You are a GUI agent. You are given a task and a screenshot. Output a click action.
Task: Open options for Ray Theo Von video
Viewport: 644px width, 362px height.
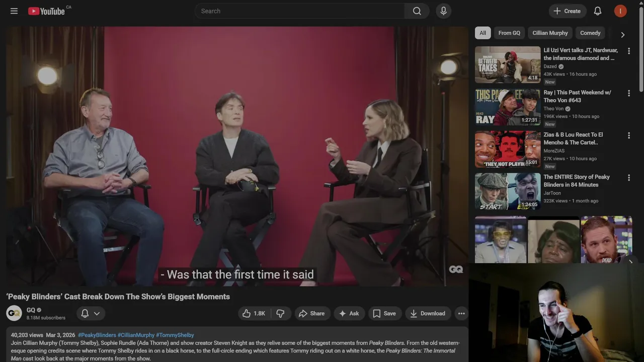pos(628,93)
